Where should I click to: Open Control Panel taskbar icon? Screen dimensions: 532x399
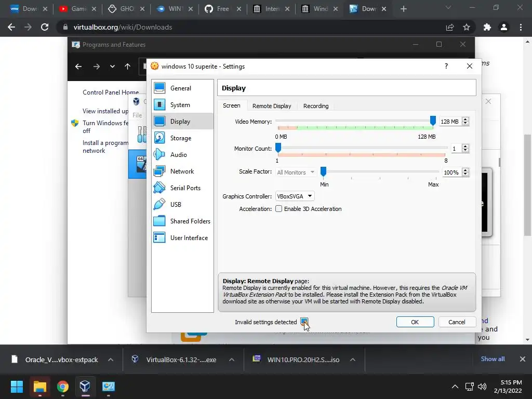click(109, 387)
